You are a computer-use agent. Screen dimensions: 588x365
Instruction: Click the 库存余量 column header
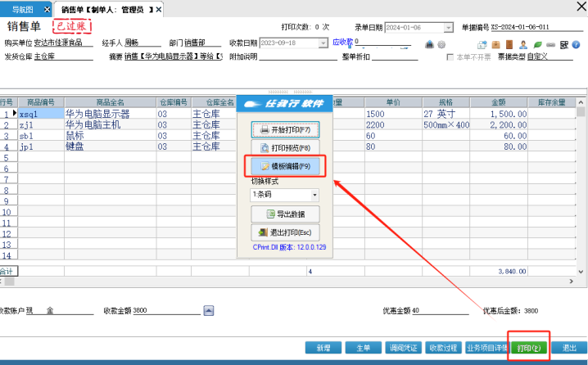point(552,102)
